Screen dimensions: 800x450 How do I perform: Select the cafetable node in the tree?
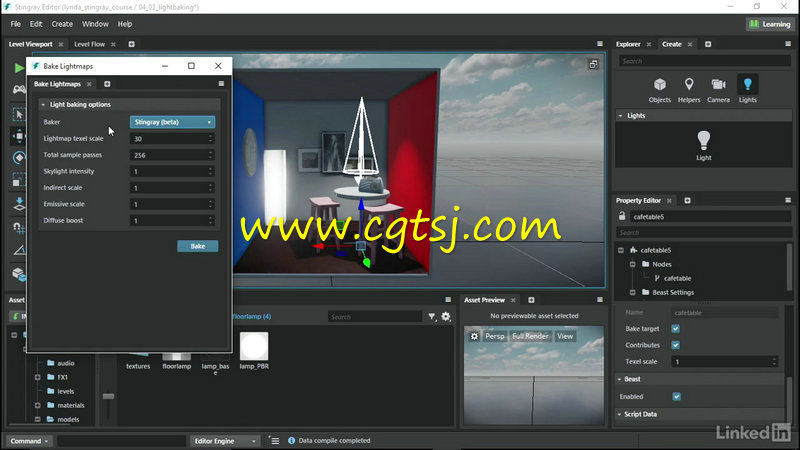[x=677, y=278]
